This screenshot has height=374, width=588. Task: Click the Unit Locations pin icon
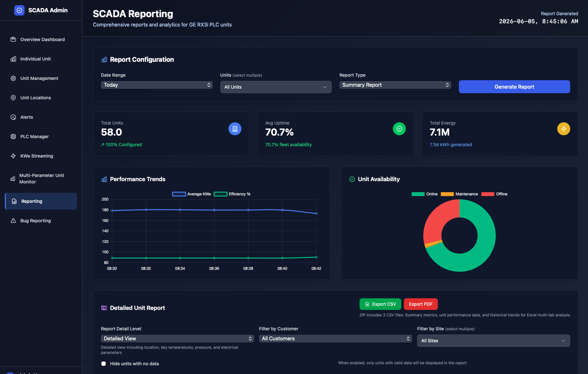[x=13, y=98]
